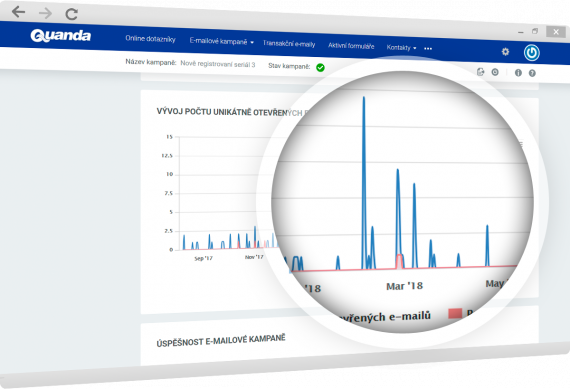Select Transakční e-maily in the navigation
570x389 pixels.
click(289, 44)
